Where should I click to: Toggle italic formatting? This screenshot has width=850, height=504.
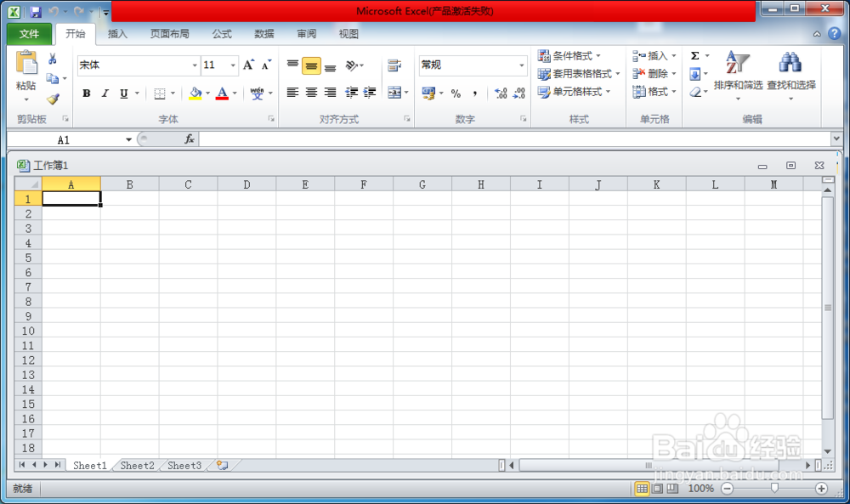[105, 93]
